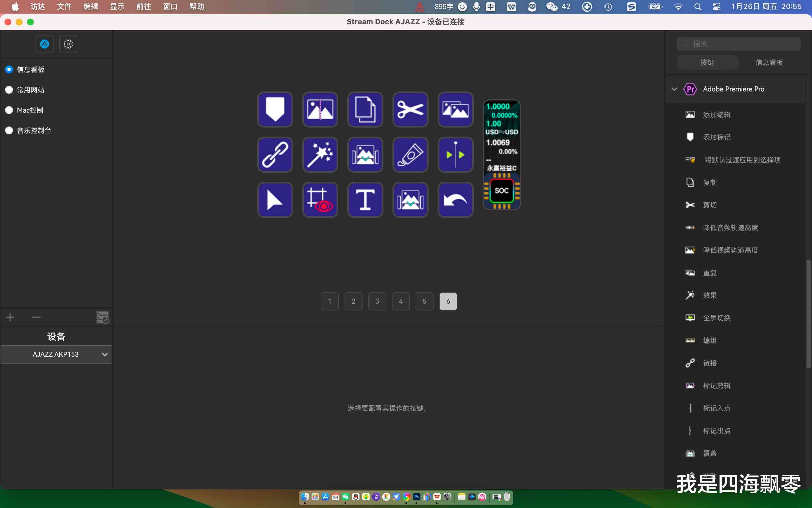Open the profile management icon
The image size is (812, 508).
tap(103, 317)
